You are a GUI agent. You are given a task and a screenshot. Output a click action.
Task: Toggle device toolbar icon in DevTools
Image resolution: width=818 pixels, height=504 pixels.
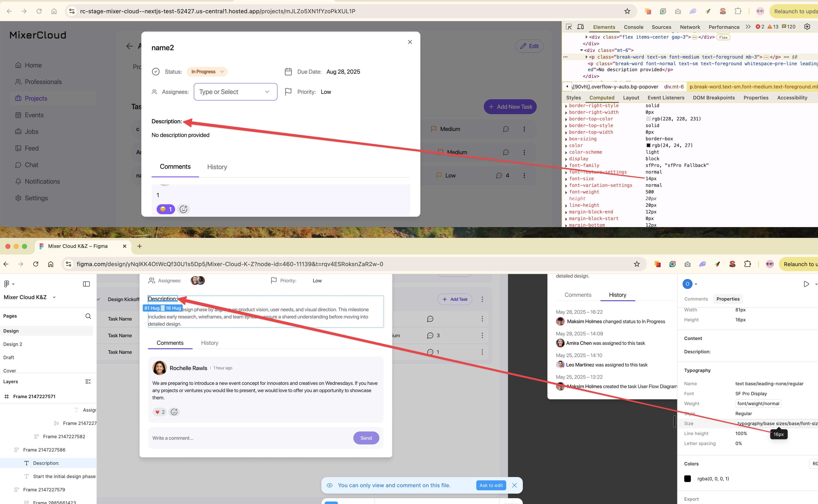pos(581,27)
